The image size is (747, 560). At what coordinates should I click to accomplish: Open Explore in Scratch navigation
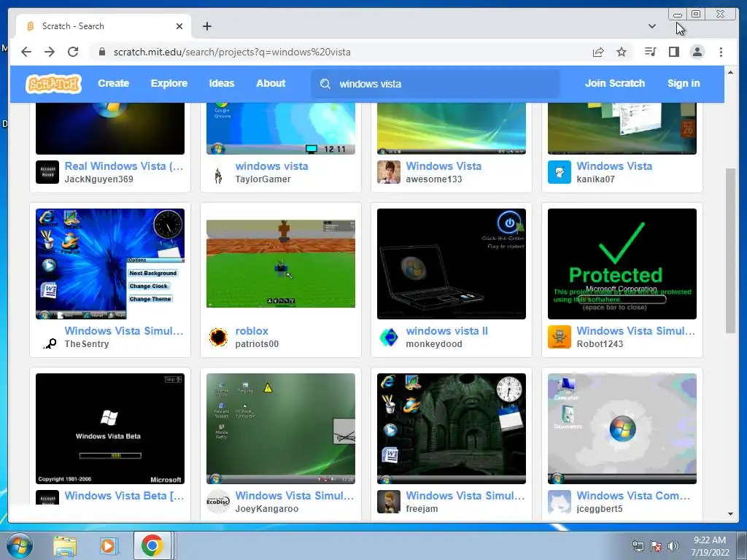tap(169, 83)
